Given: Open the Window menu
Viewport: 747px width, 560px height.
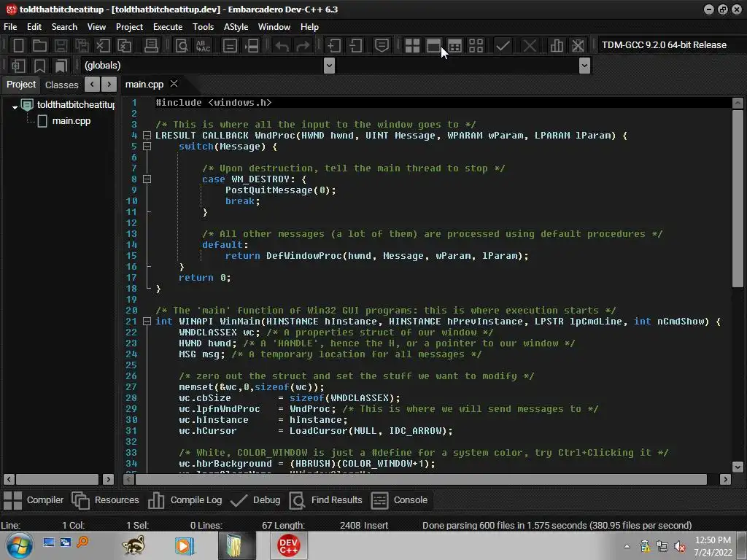Looking at the screenshot, I should tap(274, 27).
